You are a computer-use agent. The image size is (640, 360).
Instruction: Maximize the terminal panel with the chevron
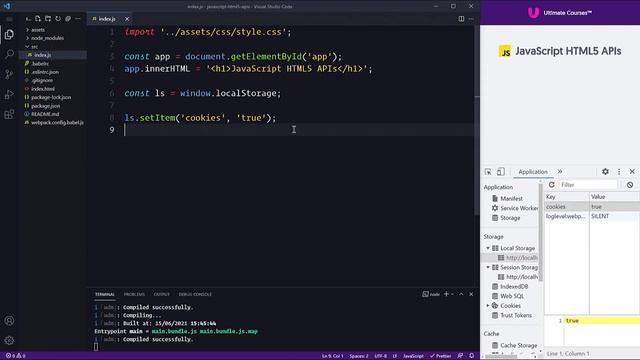(461, 294)
